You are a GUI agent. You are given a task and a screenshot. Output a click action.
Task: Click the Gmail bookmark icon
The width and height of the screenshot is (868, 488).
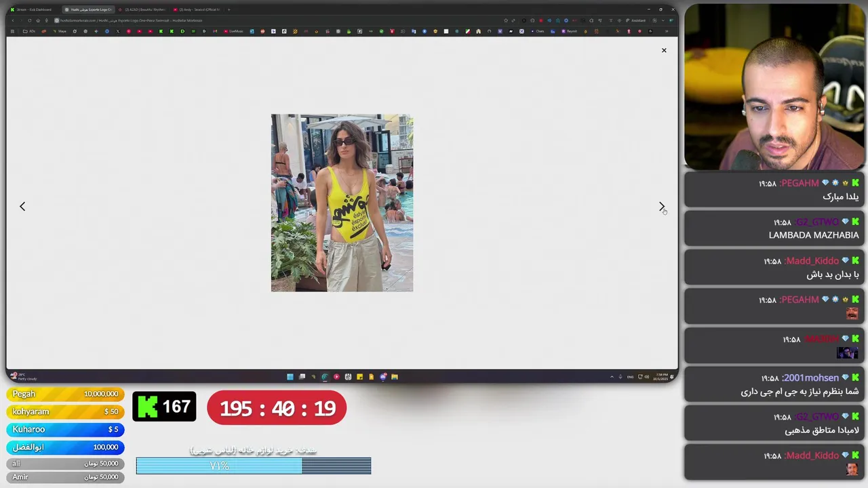tap(215, 31)
